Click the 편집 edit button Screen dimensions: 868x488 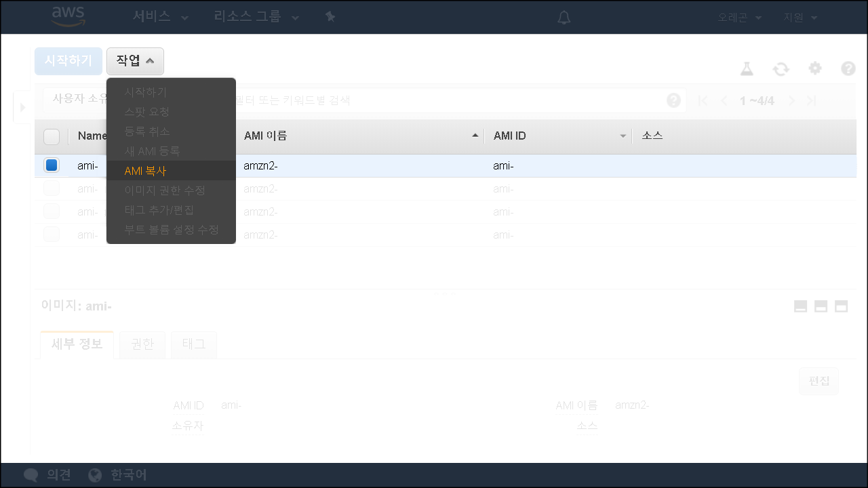tap(819, 381)
